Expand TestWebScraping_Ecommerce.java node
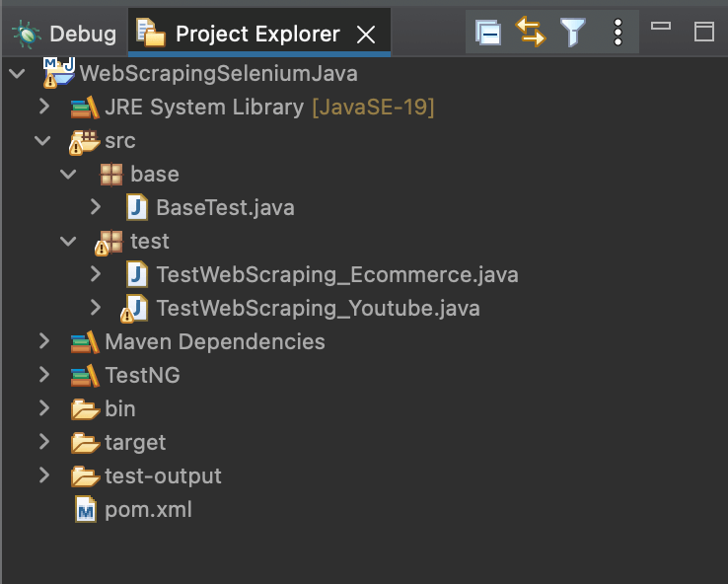728x584 pixels. [96, 274]
